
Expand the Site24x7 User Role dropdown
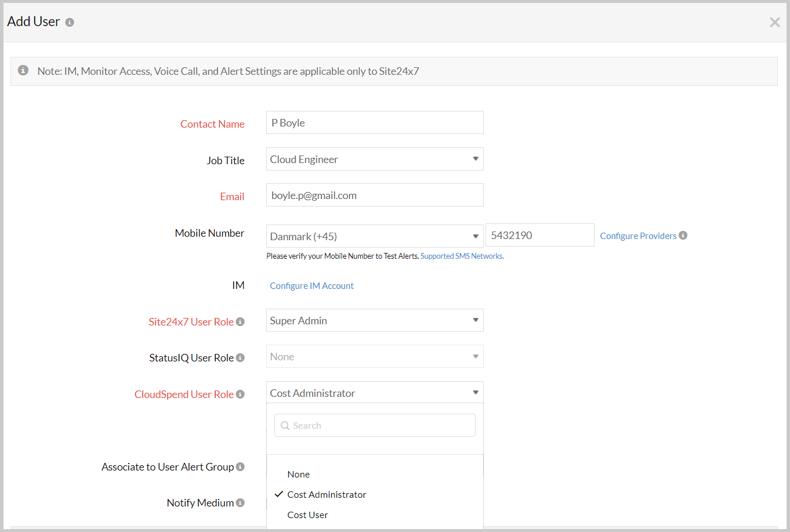(x=375, y=321)
